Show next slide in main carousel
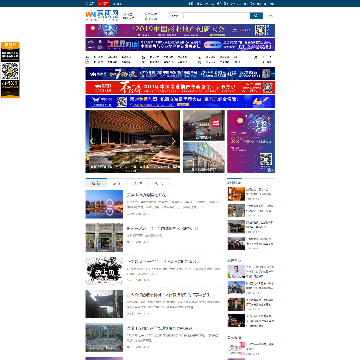Screen dimensions: 360x360 click(x=174, y=141)
